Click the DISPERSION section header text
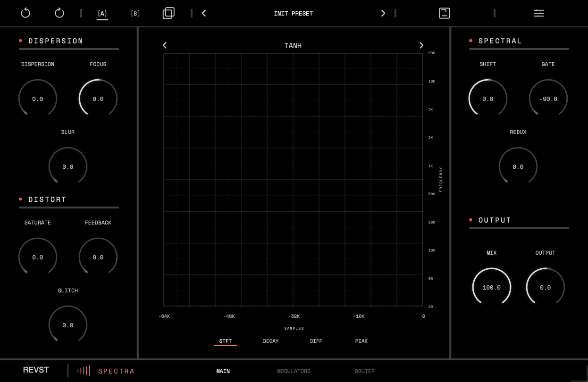Image resolution: width=588 pixels, height=382 pixels. pos(56,41)
